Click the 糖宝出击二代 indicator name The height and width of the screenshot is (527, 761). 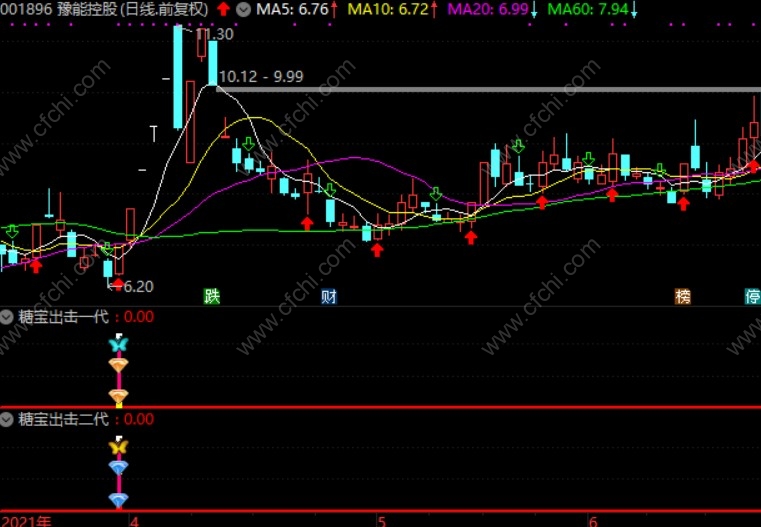point(63,420)
